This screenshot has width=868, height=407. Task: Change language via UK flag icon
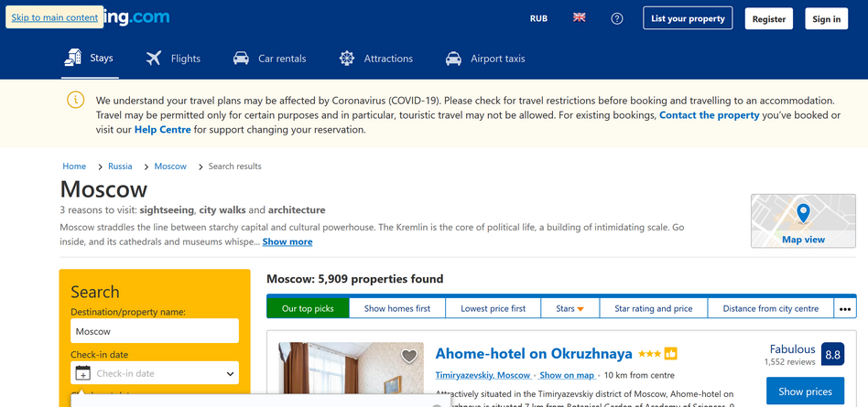coord(579,17)
